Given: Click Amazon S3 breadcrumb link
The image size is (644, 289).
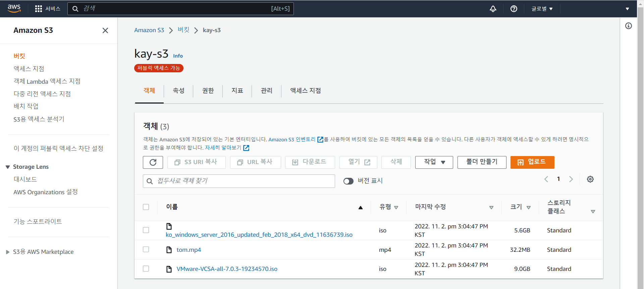Looking at the screenshot, I should tap(149, 30).
